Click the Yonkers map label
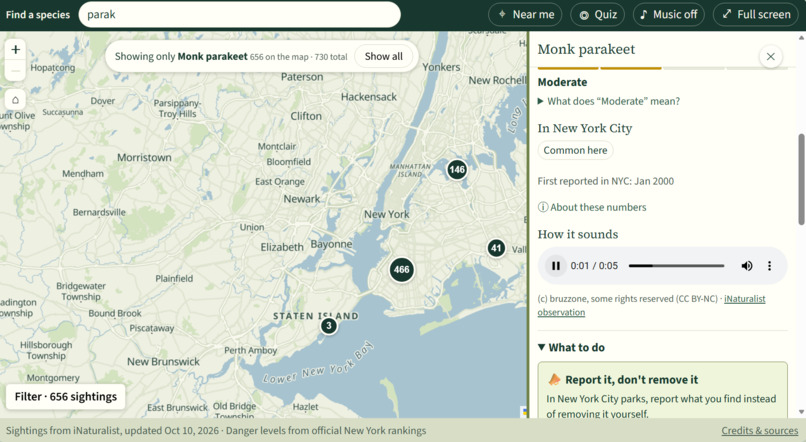This screenshot has height=442, width=806. (x=441, y=67)
